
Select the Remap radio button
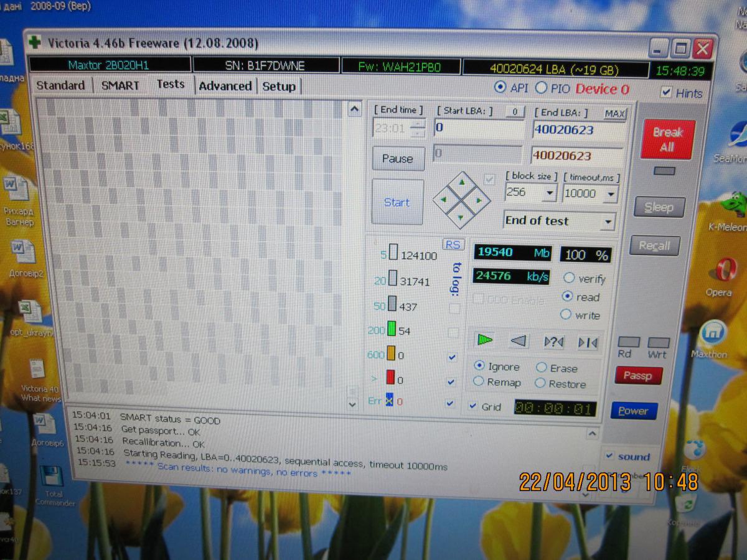pos(479,381)
